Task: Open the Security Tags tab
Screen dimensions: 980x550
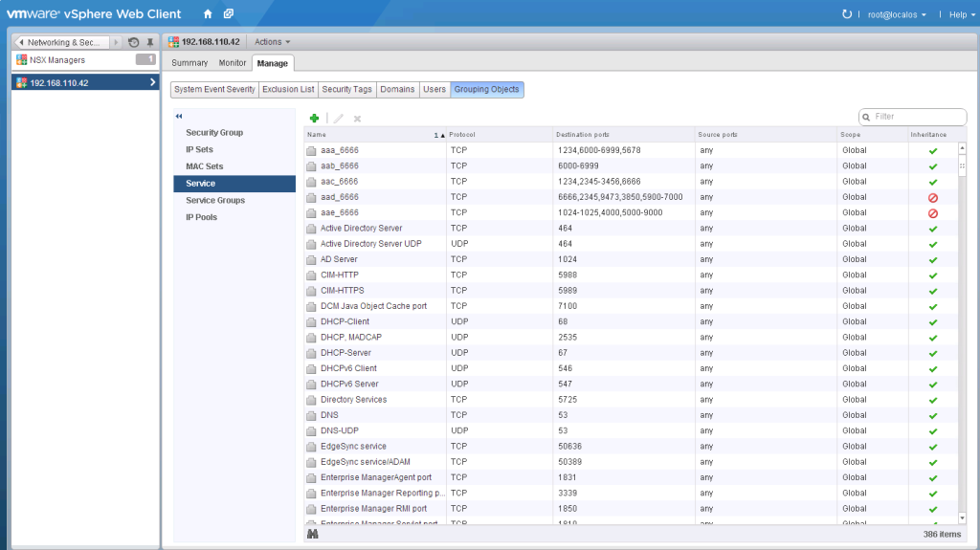Action: [346, 89]
